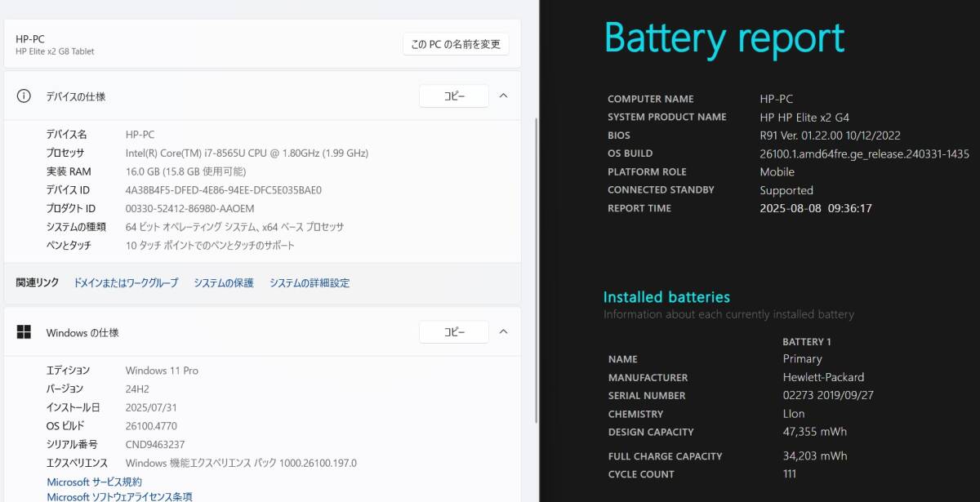The width and height of the screenshot is (980, 502).
Task: Select the report time '2025-08-08 09:36:17'
Action: [816, 208]
